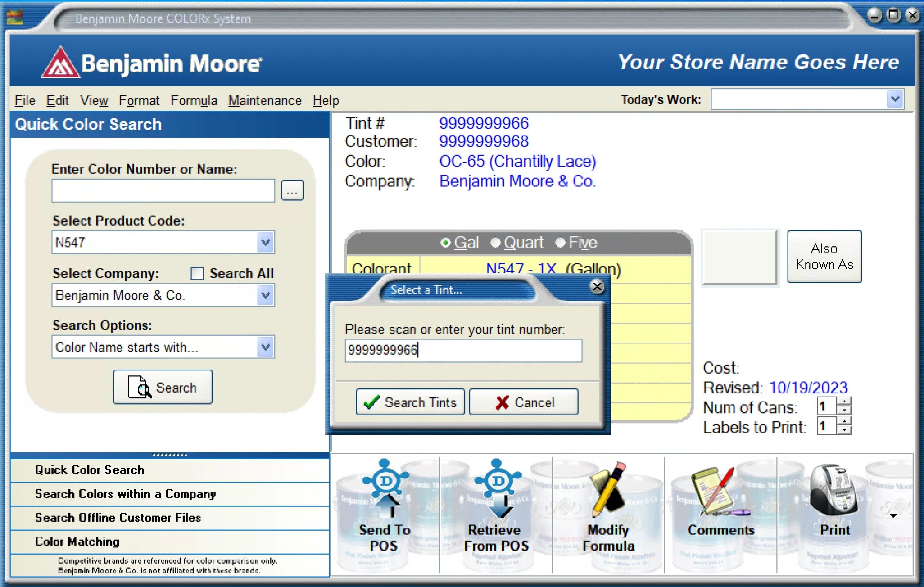The image size is (924, 587).
Task: Cancel the tint dialog with the red X
Action: coord(524,402)
